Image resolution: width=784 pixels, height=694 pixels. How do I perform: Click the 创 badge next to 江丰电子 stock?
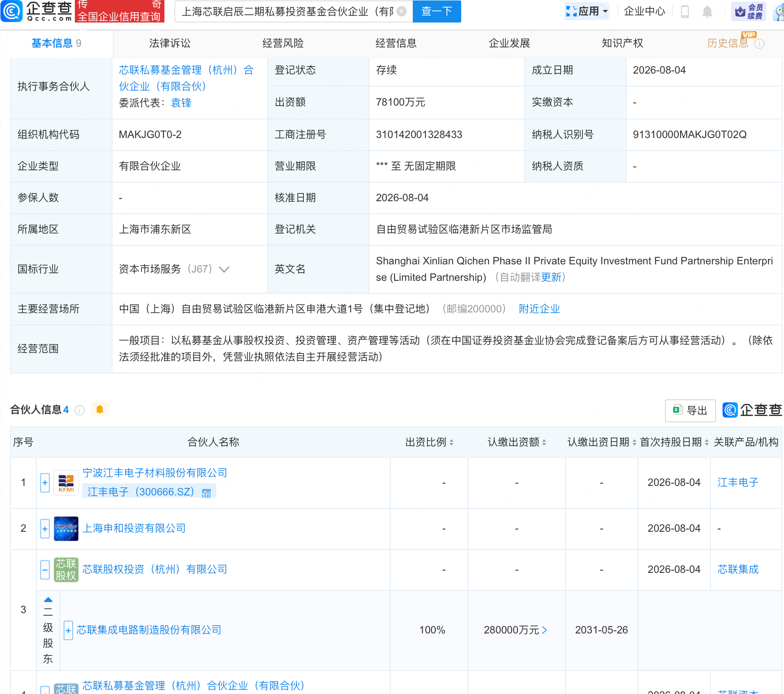(x=206, y=493)
